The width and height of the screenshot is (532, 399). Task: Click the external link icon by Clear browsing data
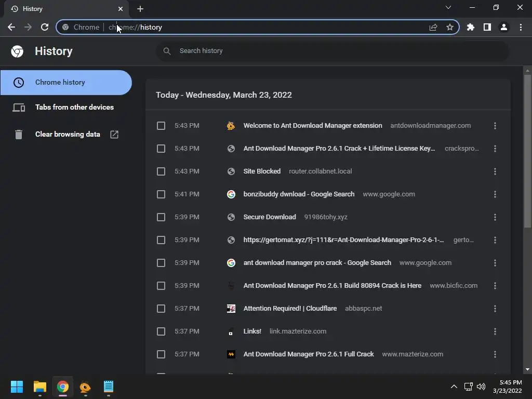click(x=114, y=135)
